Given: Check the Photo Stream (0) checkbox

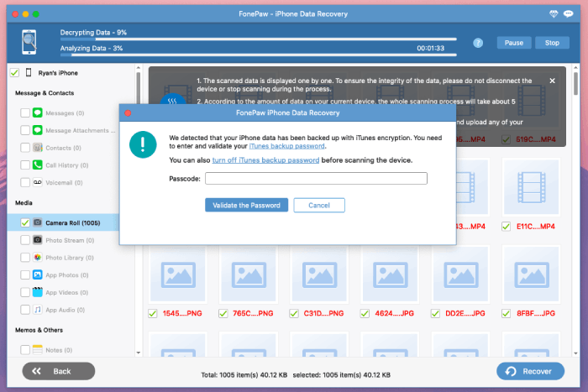Looking at the screenshot, I should (x=25, y=240).
